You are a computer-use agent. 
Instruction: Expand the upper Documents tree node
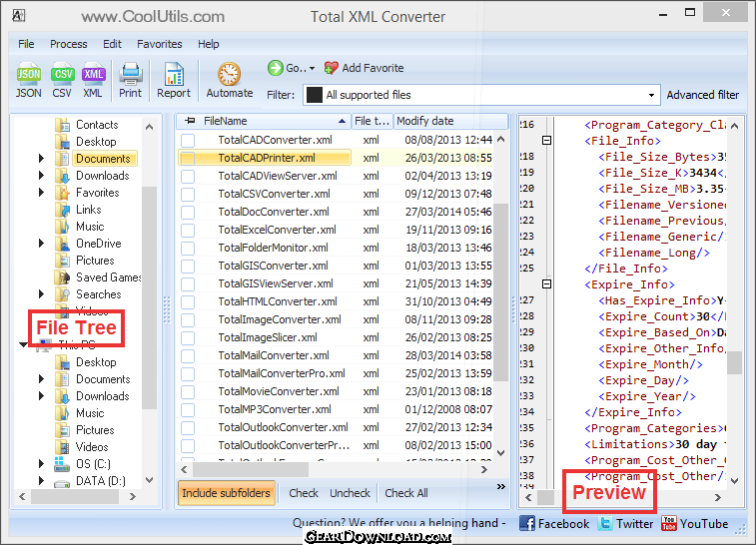[x=42, y=158]
